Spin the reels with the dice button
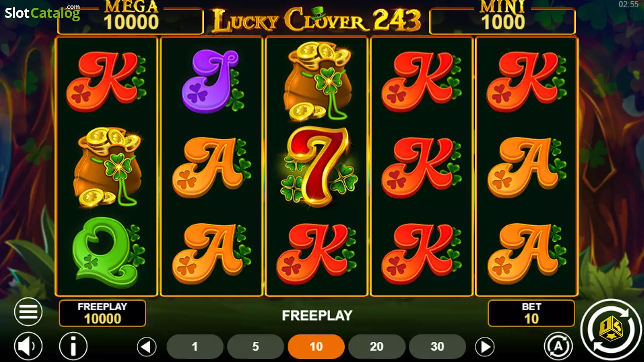Screen dimensions: 644x362 (x=611, y=329)
